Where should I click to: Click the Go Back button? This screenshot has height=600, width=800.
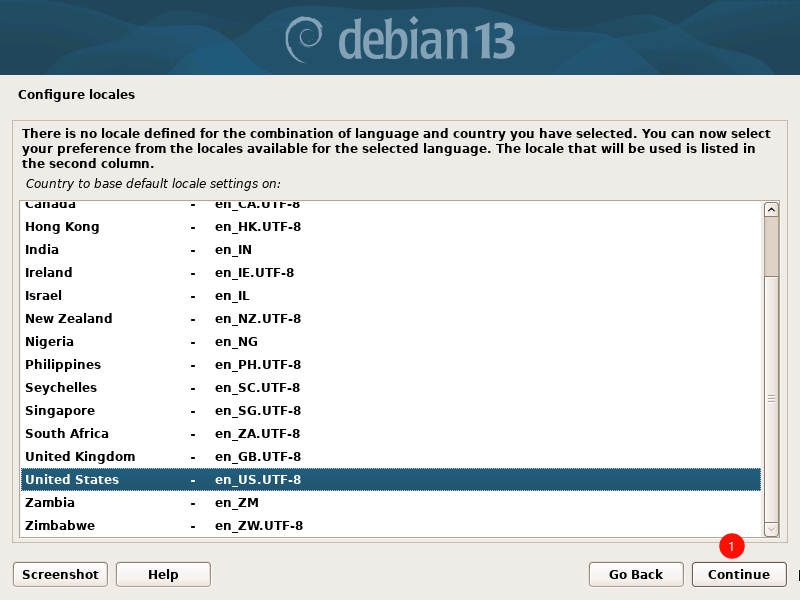[x=636, y=574]
